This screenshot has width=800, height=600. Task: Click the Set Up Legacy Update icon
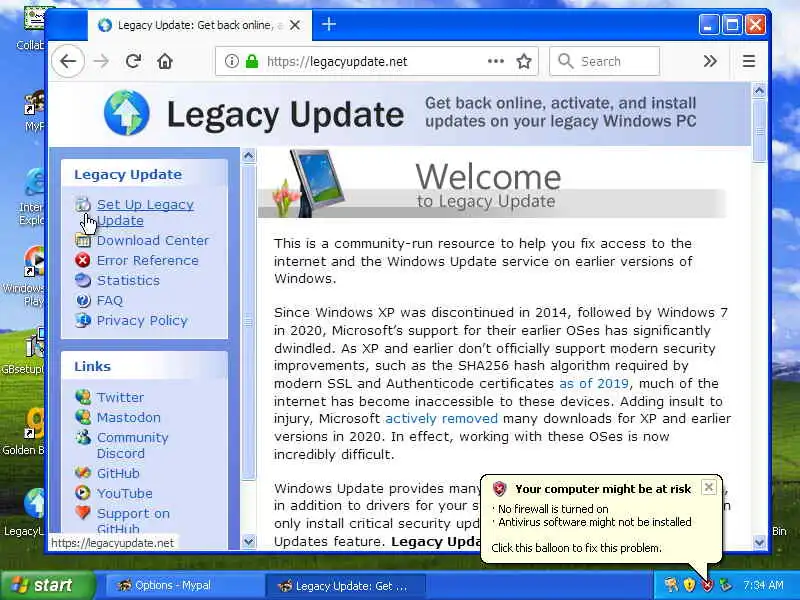83,205
